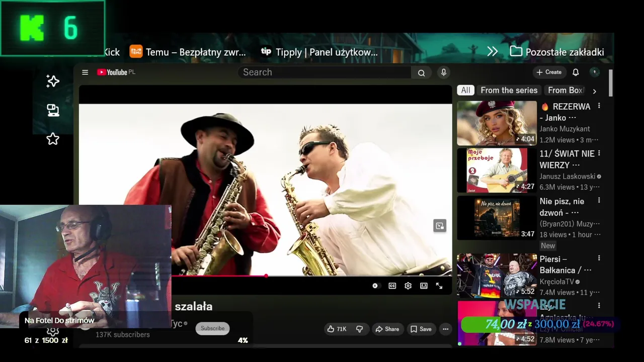Image resolution: width=644 pixels, height=362 pixels.
Task: Open the Nie pisz, nie dzwoń thumbnail
Action: (497, 218)
